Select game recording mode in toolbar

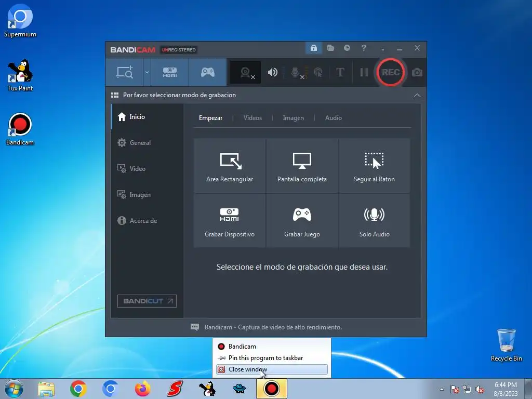208,72
